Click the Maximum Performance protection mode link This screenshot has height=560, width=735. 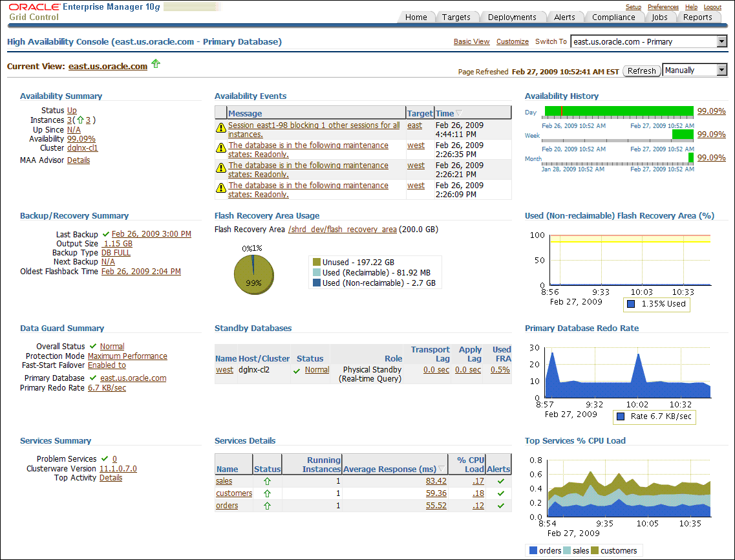127,356
